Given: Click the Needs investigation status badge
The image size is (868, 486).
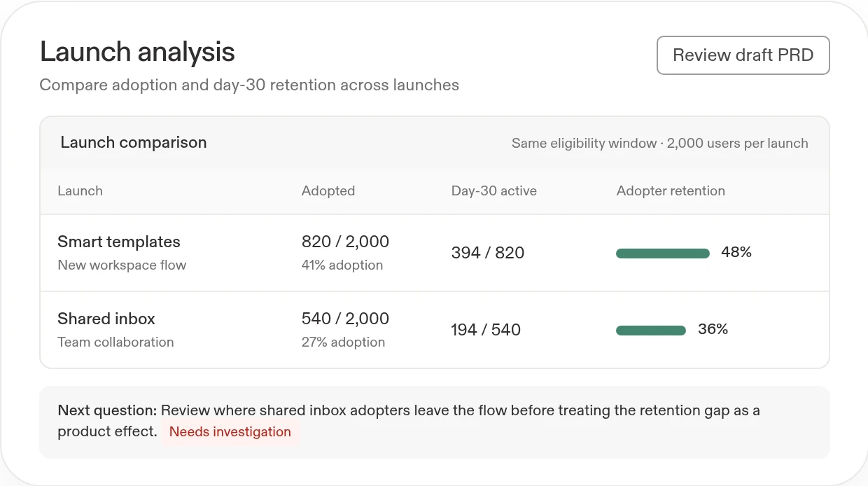Looking at the screenshot, I should coord(230,432).
